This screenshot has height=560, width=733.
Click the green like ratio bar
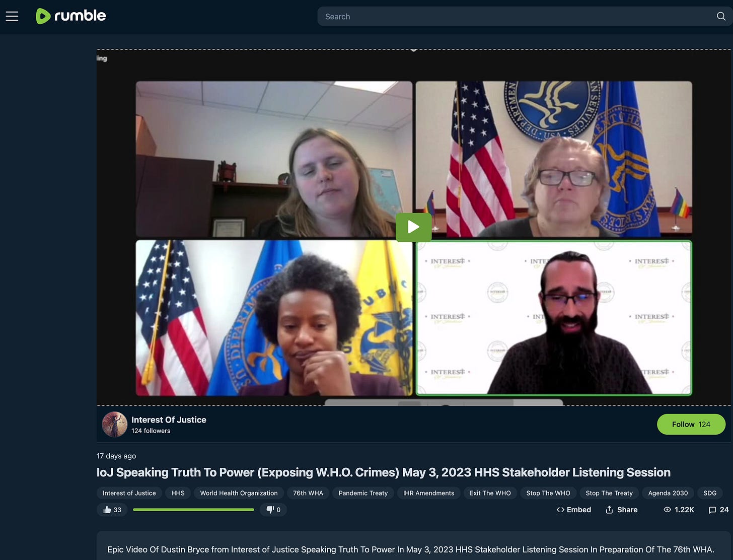pyautogui.click(x=193, y=510)
